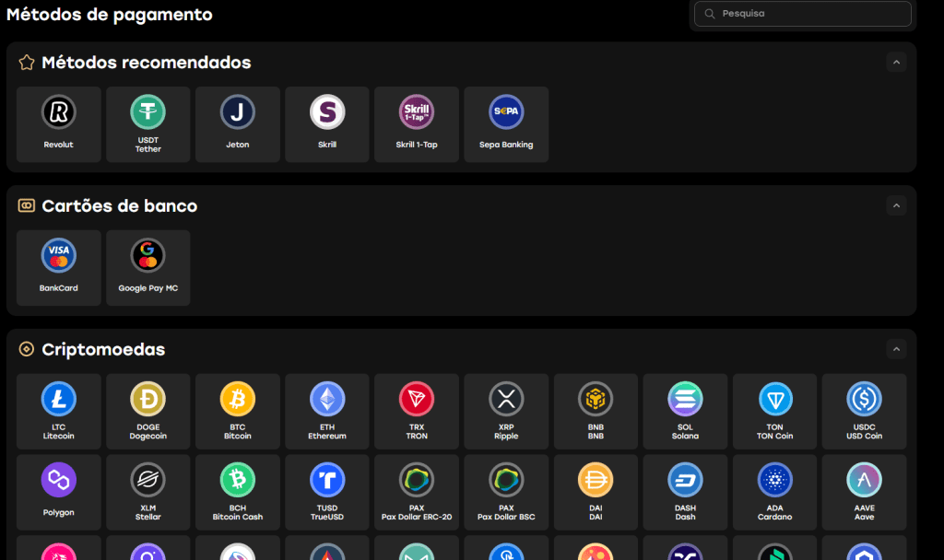Select the Revolut payment method
The image size is (944, 560).
58,124
